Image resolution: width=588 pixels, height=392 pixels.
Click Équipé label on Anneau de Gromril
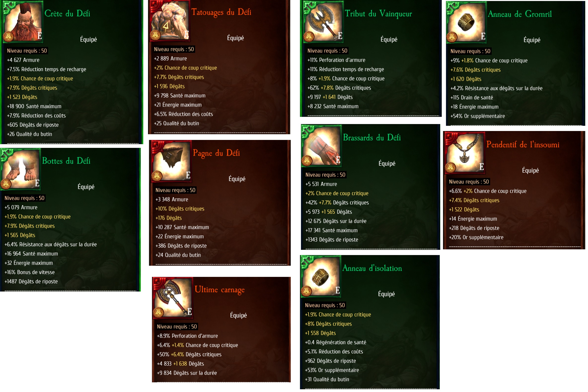[532, 40]
